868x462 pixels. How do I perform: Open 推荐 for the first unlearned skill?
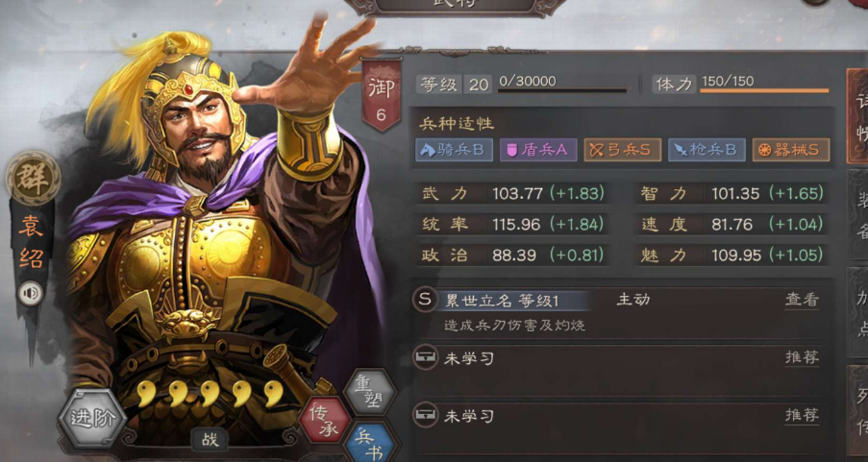[x=802, y=358]
